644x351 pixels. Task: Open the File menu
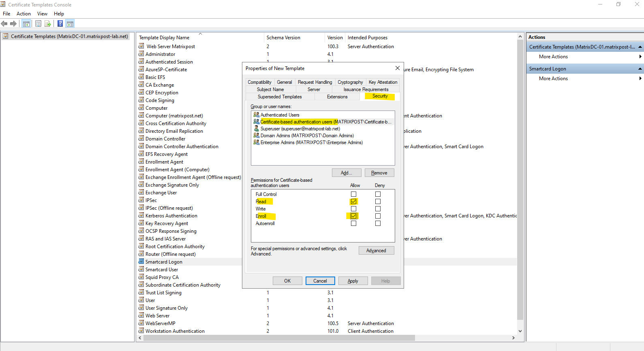(6, 14)
